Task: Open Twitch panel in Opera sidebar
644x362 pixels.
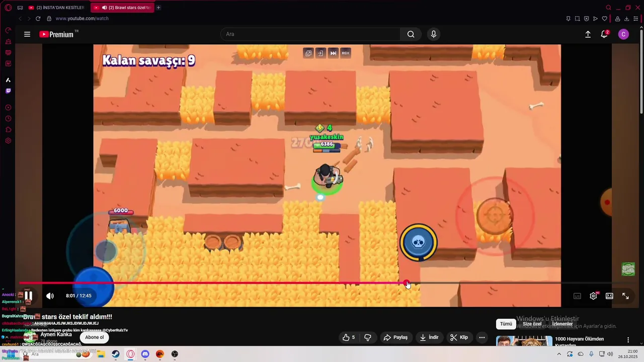Action: [x=8, y=91]
